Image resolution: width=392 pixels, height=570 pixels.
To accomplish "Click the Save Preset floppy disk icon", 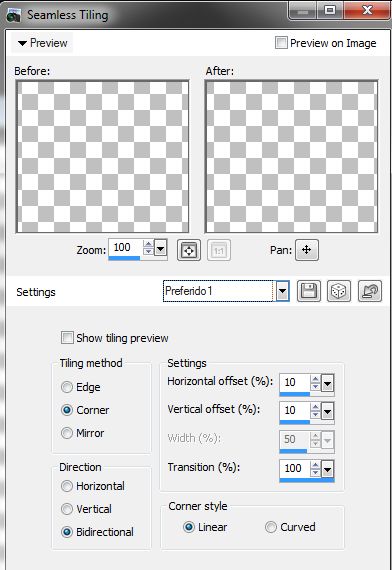I will [309, 291].
